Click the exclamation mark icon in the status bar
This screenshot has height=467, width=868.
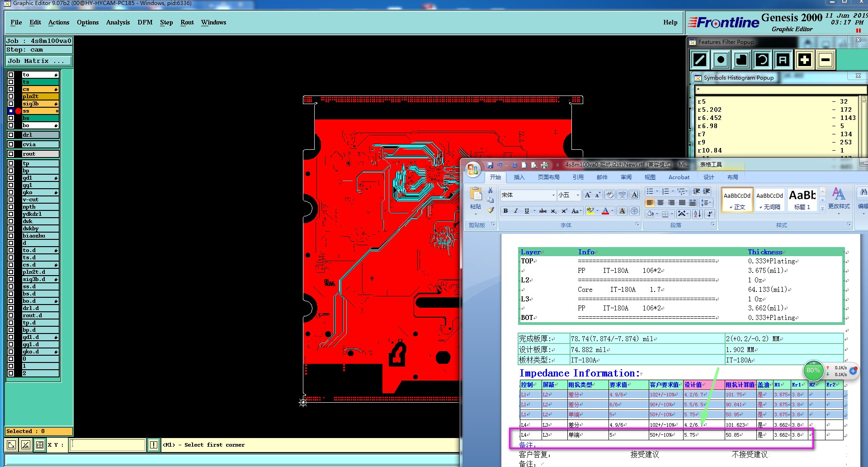tap(154, 445)
